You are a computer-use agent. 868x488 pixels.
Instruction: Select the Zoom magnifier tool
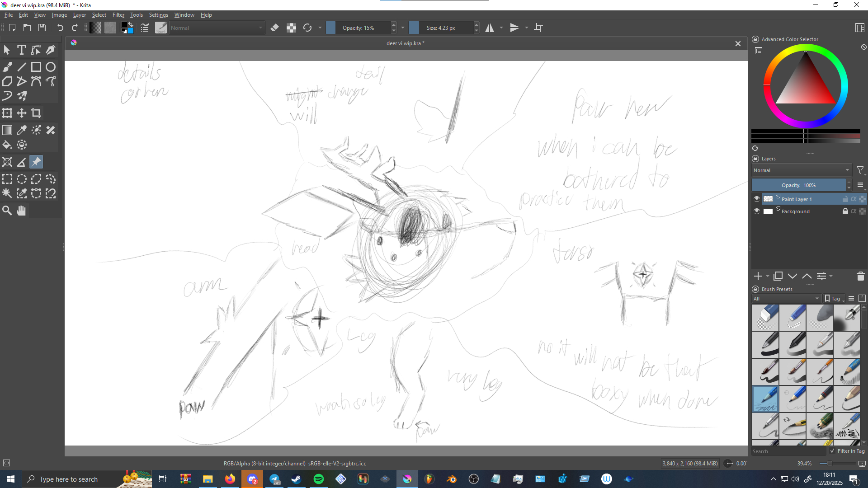pyautogui.click(x=7, y=211)
